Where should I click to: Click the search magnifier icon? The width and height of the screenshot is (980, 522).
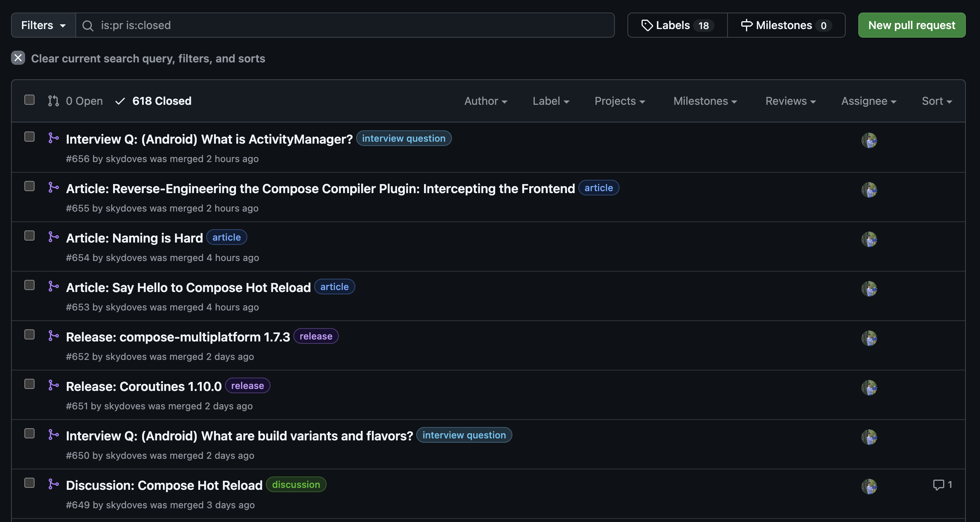88,26
